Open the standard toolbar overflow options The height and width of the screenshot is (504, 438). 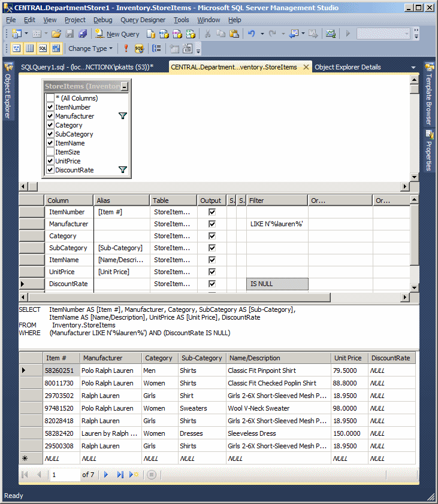[x=416, y=34]
